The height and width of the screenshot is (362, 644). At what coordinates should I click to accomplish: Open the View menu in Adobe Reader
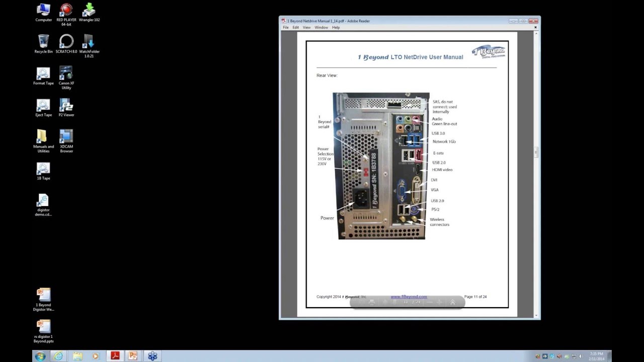coord(306,28)
